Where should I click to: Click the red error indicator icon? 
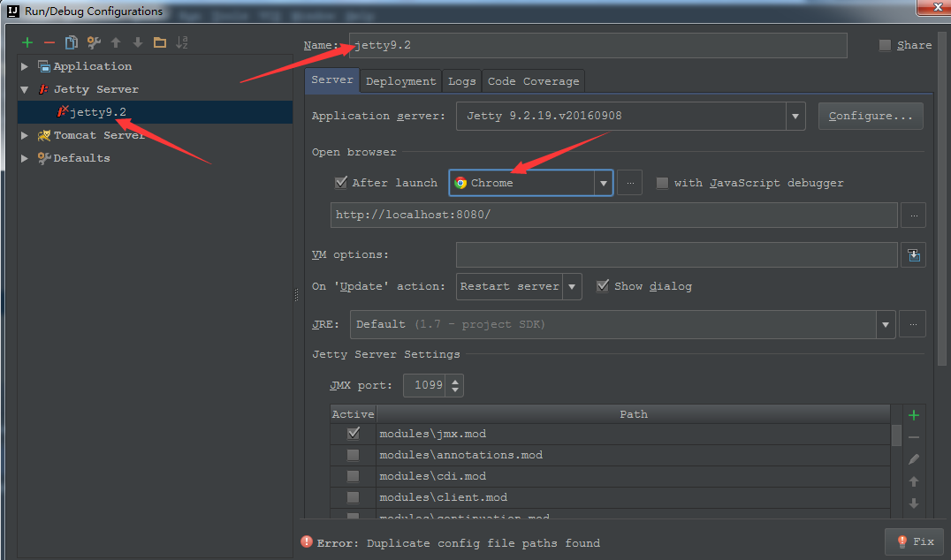pos(307,541)
